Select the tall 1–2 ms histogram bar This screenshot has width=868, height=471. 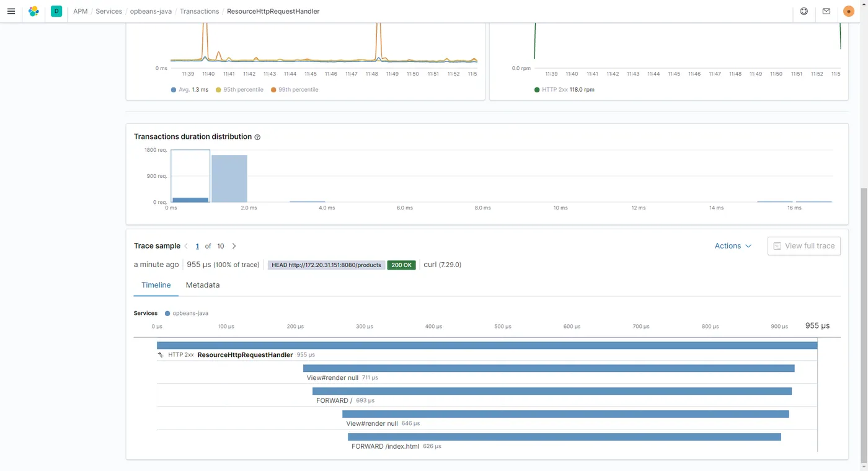[229, 178]
